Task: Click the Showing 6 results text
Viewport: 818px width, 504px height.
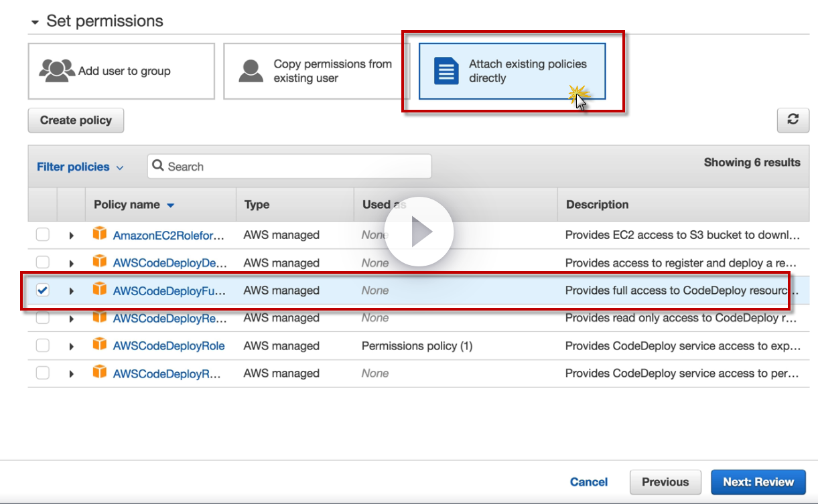Action: coord(752,162)
